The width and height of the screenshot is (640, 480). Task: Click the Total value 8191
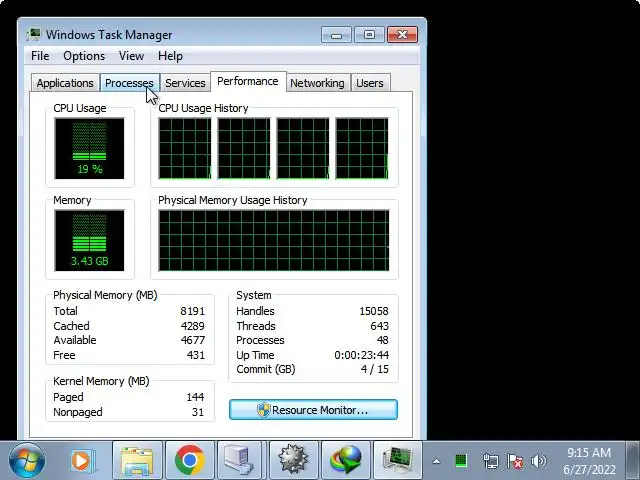[192, 311]
